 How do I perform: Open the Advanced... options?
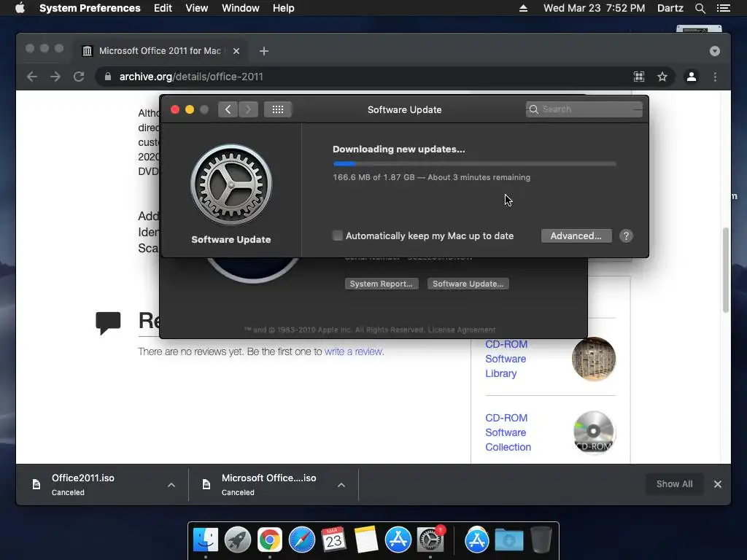[x=576, y=236]
